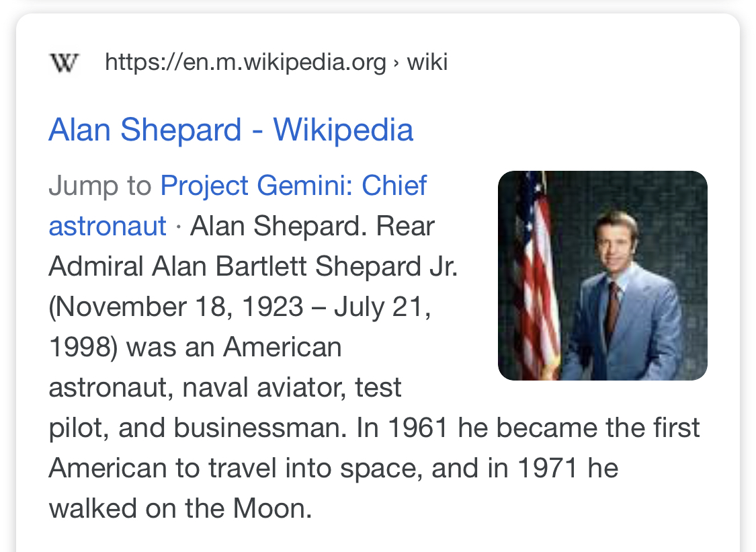Click the word "Wikipedia" in the title
Screen dimensions: 756x552
pyautogui.click(x=343, y=130)
